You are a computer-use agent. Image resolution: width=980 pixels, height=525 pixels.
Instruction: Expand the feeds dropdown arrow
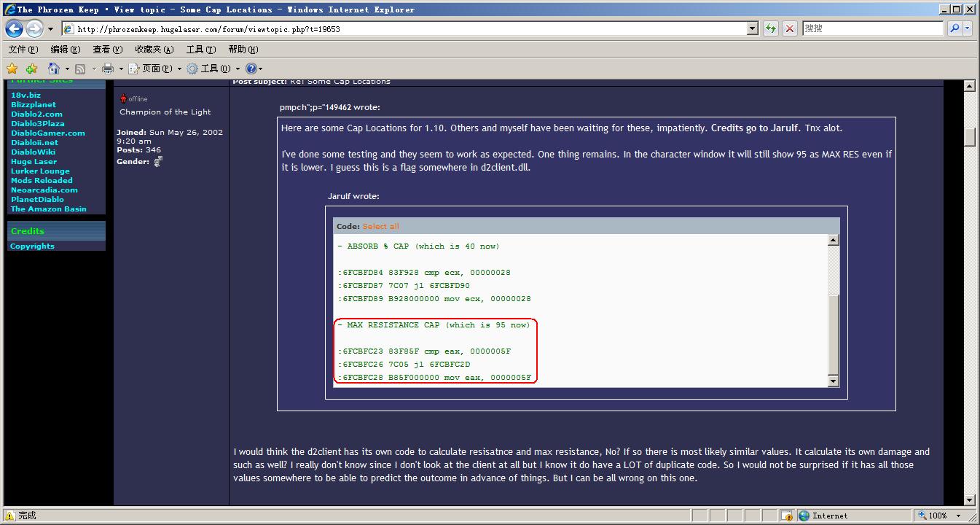[x=93, y=69]
